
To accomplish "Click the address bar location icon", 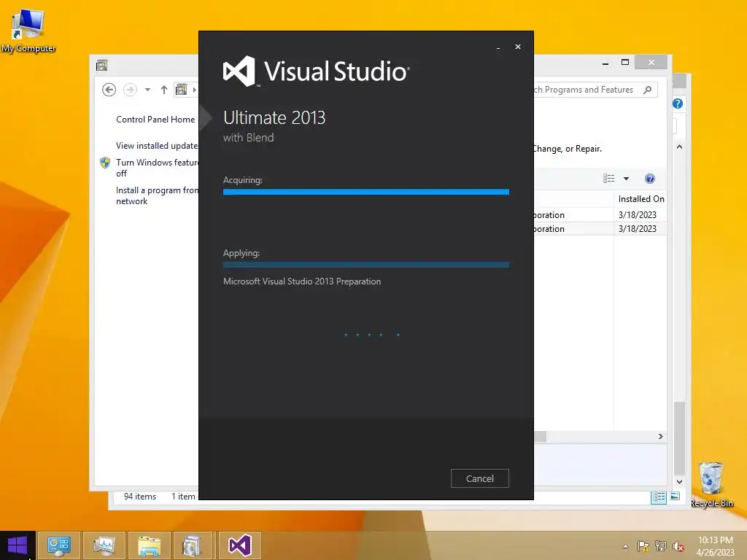I will (182, 90).
